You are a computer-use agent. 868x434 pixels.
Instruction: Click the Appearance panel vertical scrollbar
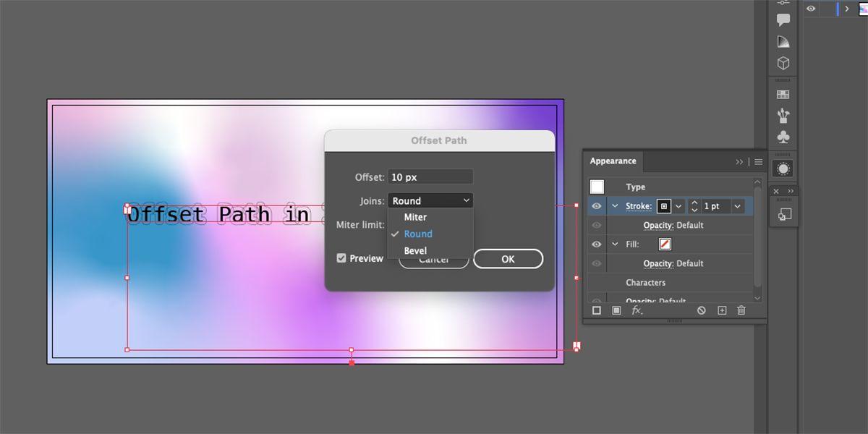click(x=757, y=237)
